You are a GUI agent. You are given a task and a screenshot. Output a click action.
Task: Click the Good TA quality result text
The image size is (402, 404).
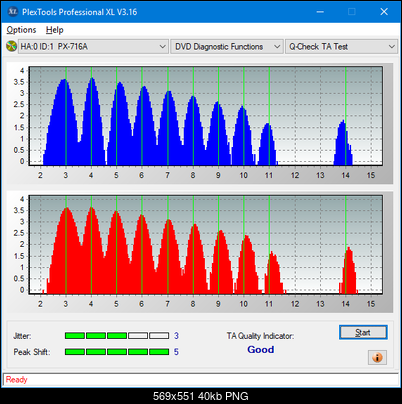point(261,350)
